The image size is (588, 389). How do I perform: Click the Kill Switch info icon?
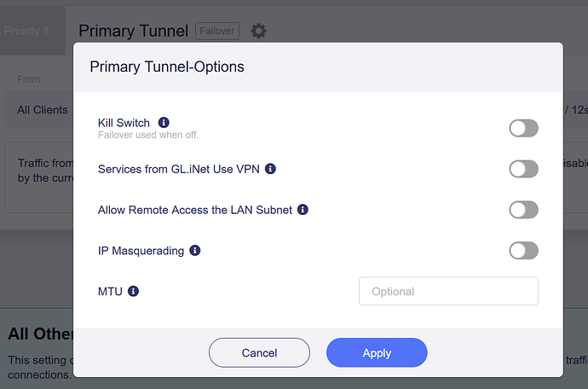click(x=164, y=123)
